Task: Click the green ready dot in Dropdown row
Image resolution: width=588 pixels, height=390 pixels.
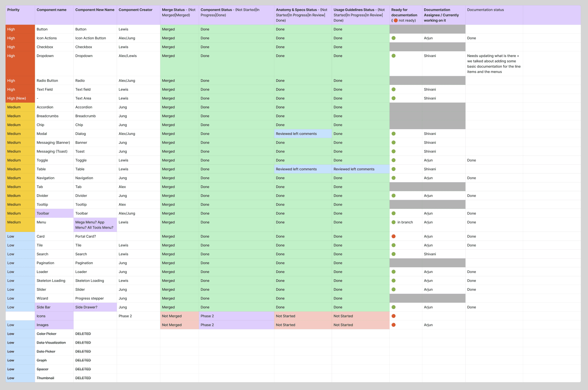Action: coord(394,56)
